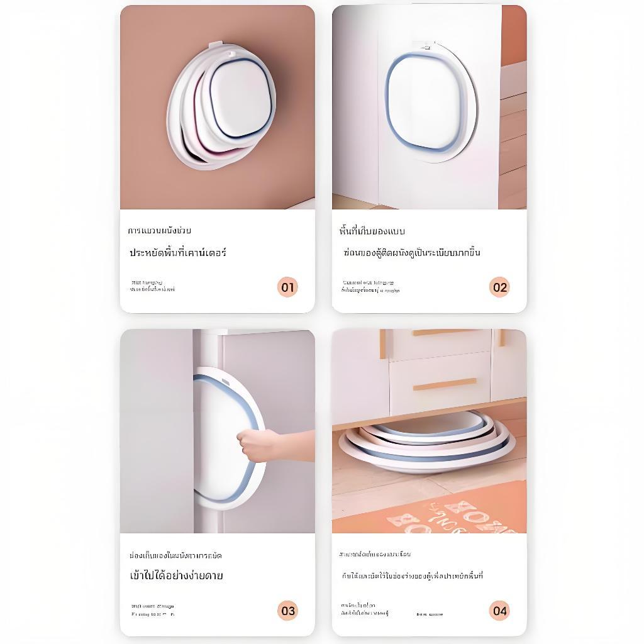Open the wall-hung folded basin photo
Screen dimensions: 644x644
tap(217, 107)
